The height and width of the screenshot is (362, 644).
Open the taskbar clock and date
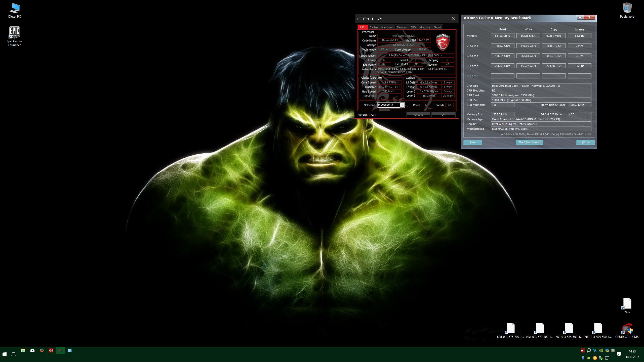(632, 354)
